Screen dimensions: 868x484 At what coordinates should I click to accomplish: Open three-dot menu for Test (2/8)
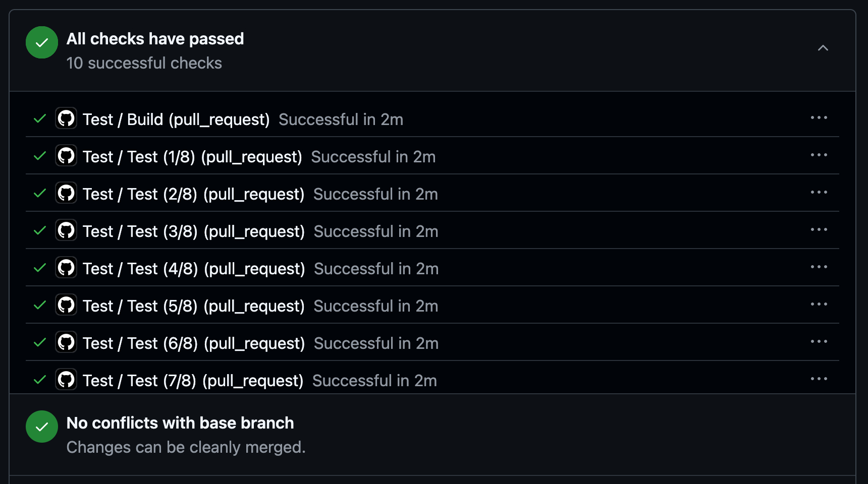pos(819,193)
